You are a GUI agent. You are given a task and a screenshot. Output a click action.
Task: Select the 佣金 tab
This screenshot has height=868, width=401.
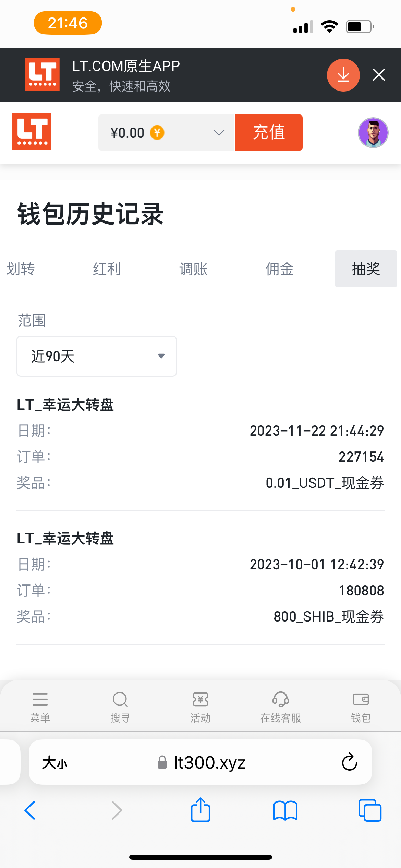click(x=280, y=269)
